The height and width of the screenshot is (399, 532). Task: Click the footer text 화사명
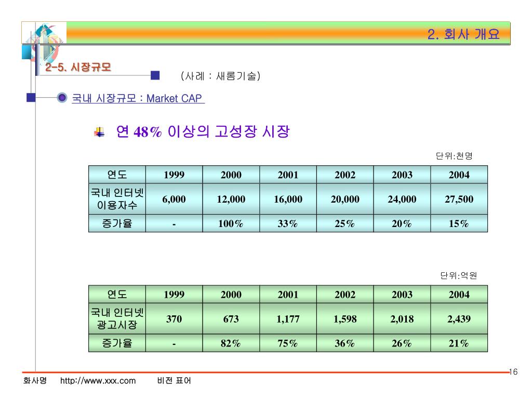35,380
